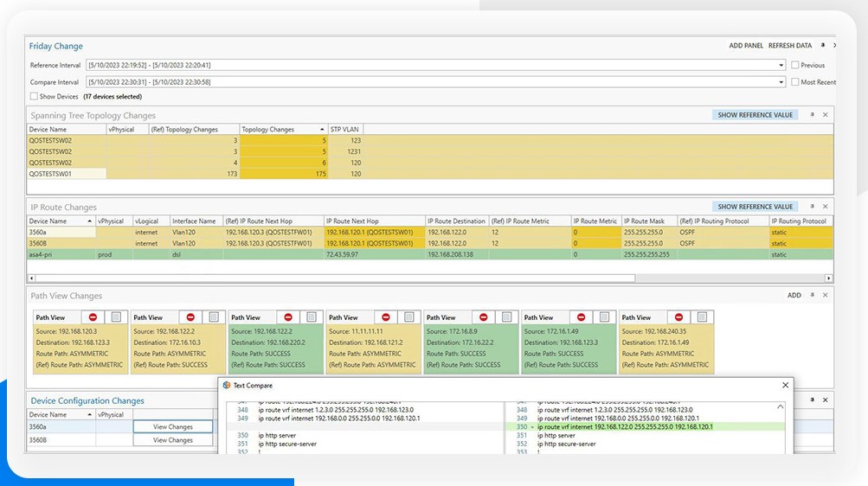Select the IP Route Next Hop column header
The height and width of the screenshot is (486, 868).
(374, 221)
